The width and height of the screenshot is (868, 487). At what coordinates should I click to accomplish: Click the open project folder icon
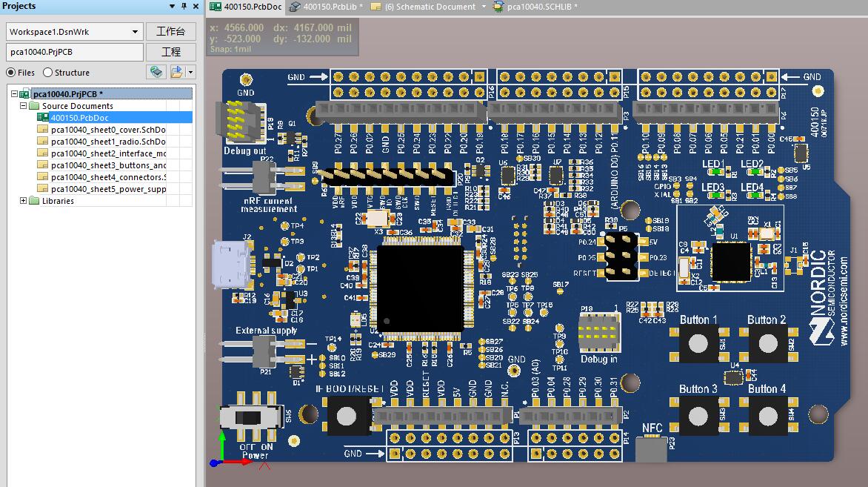(x=177, y=72)
